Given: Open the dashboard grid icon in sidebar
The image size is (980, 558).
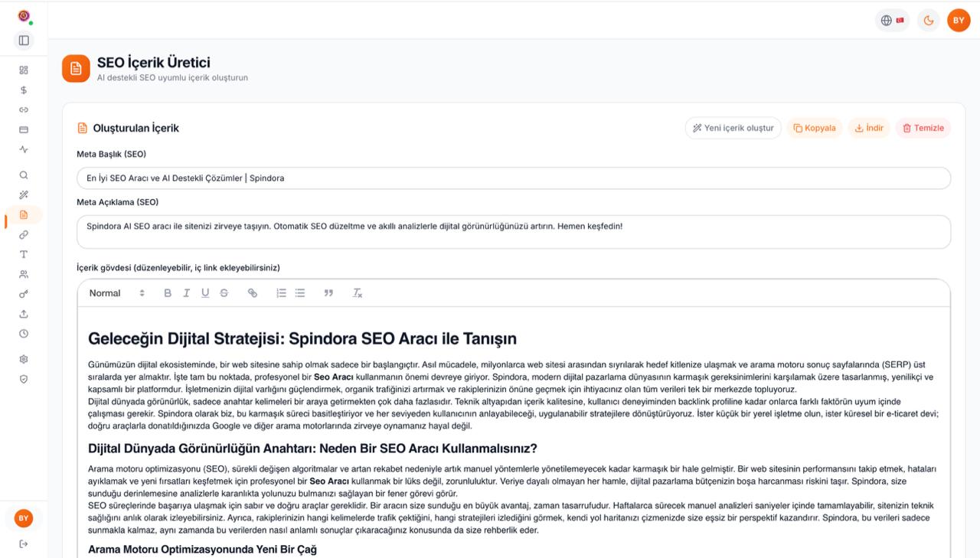Looking at the screenshot, I should click(x=24, y=70).
